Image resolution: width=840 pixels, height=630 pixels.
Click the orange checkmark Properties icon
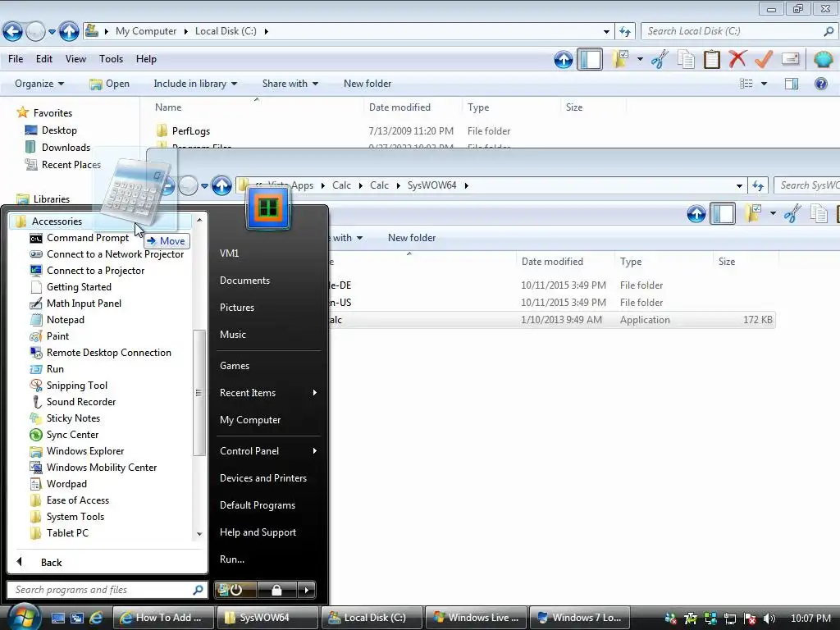tap(764, 59)
